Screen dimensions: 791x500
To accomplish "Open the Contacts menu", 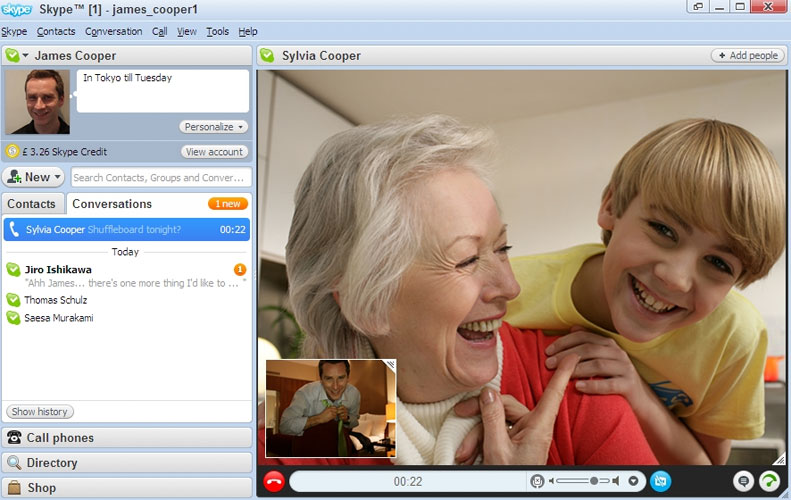I will click(x=56, y=31).
